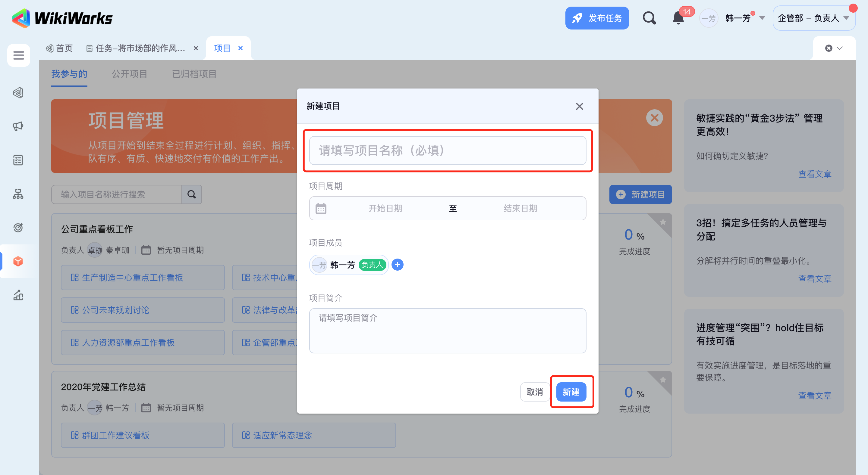Toggle star on 2020年党建工作总结 project
This screenshot has width=868, height=475.
pos(663,380)
